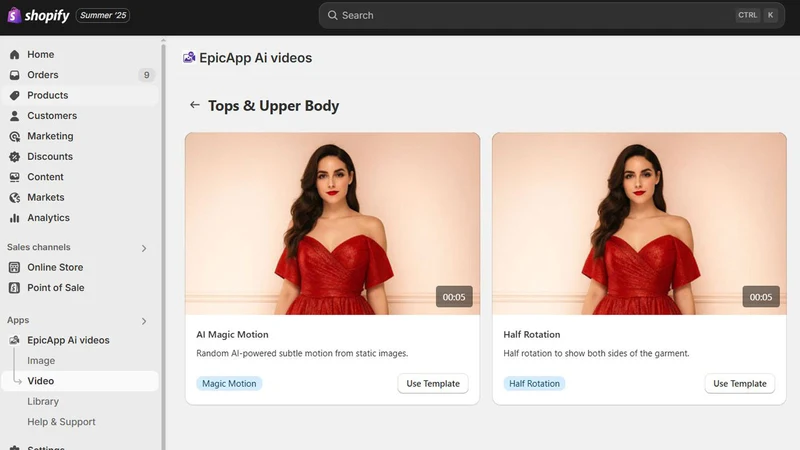
Task: Click the Online Store storefront icon
Action: pos(15,267)
